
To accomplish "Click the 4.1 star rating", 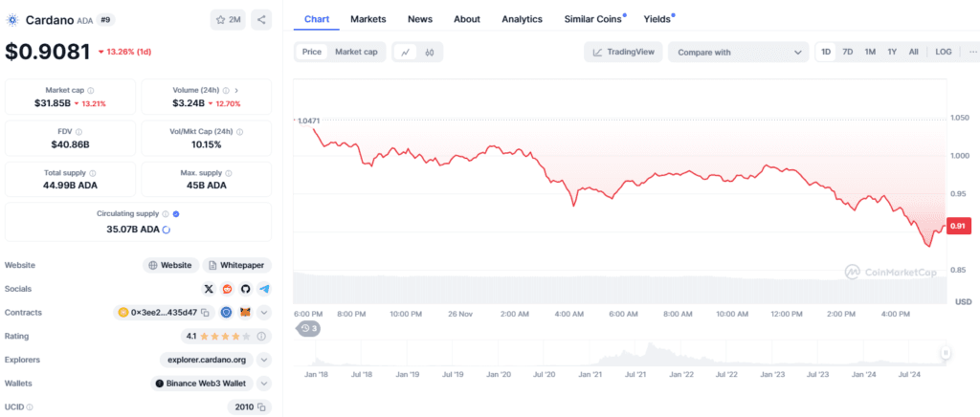I will tap(219, 337).
